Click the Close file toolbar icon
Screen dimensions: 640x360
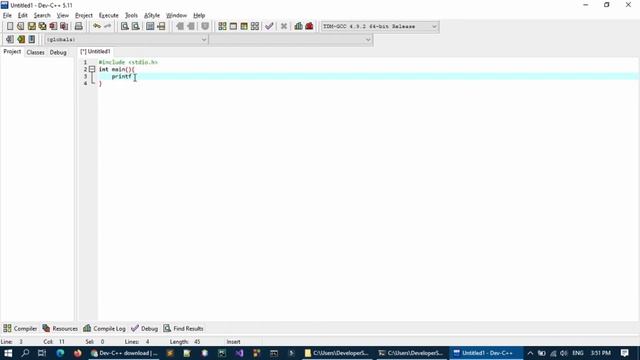(53, 26)
